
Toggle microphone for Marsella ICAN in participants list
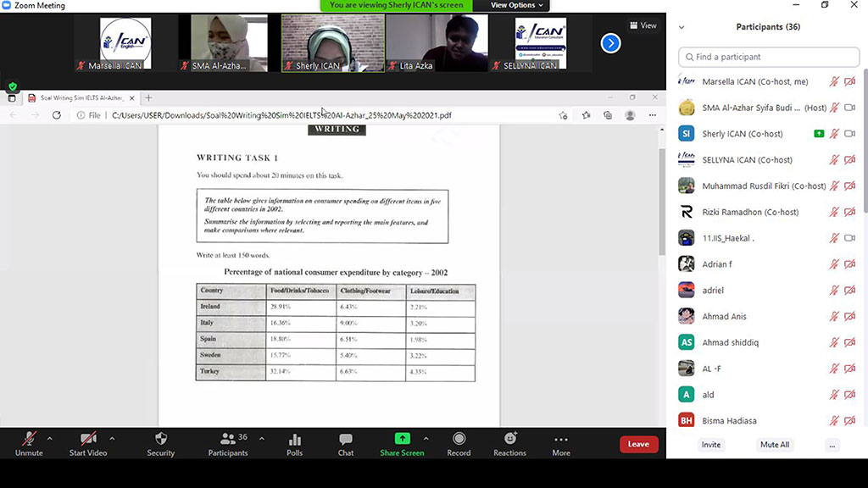834,82
